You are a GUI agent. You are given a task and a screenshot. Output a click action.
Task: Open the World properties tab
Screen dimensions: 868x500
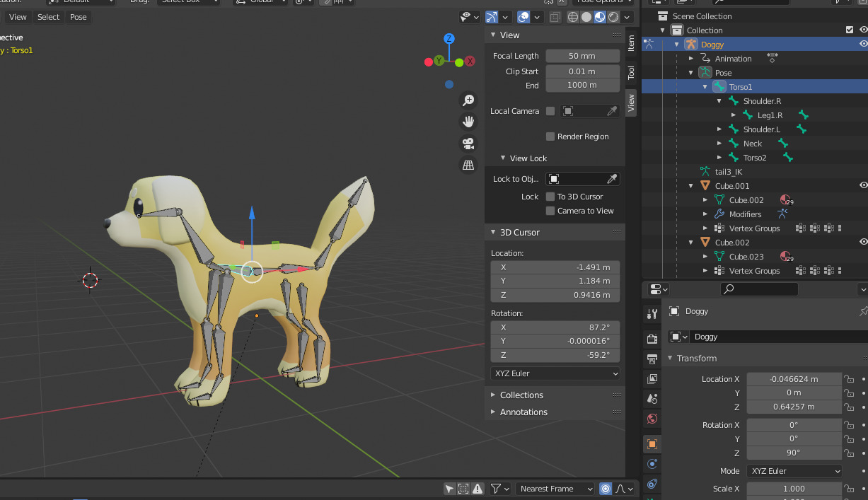(x=652, y=419)
